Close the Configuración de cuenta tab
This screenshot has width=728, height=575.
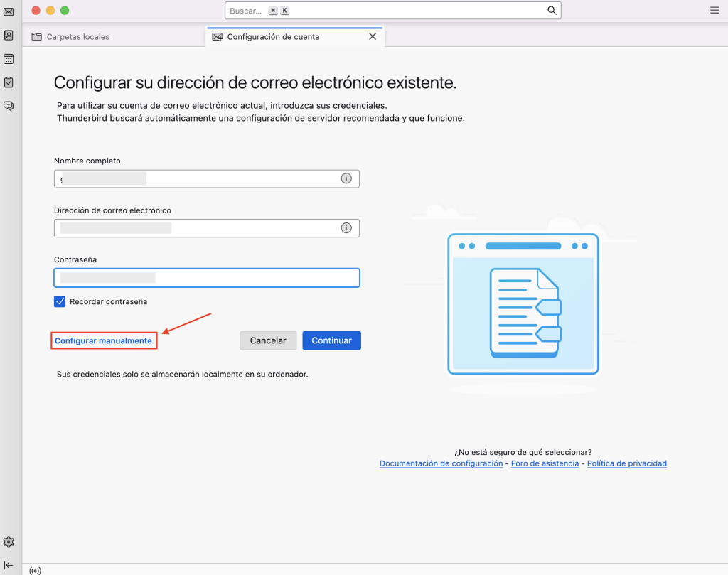373,36
